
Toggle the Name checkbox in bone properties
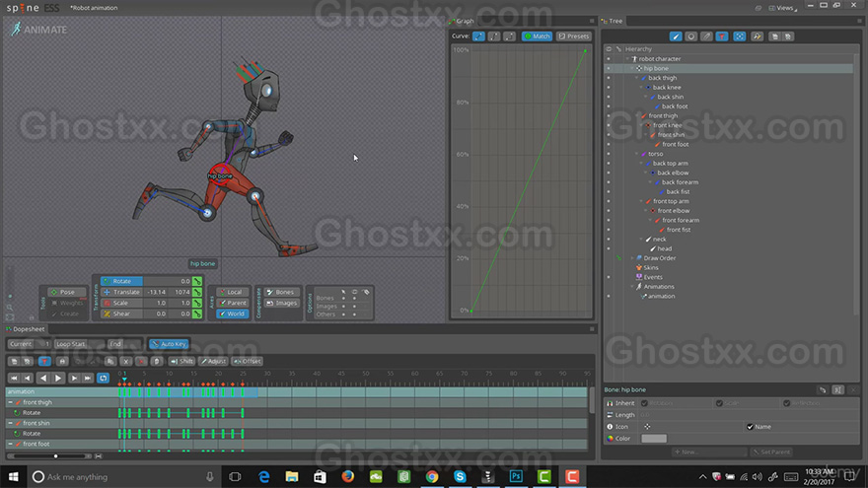(x=750, y=427)
